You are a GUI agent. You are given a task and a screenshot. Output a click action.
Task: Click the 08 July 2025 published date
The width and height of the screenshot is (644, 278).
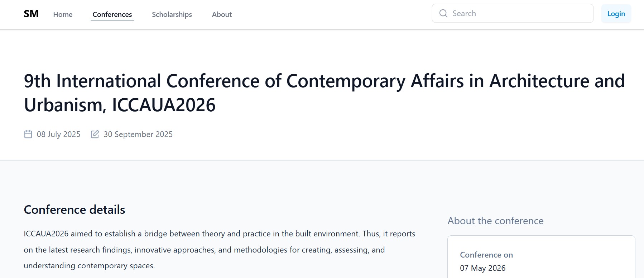(x=58, y=134)
